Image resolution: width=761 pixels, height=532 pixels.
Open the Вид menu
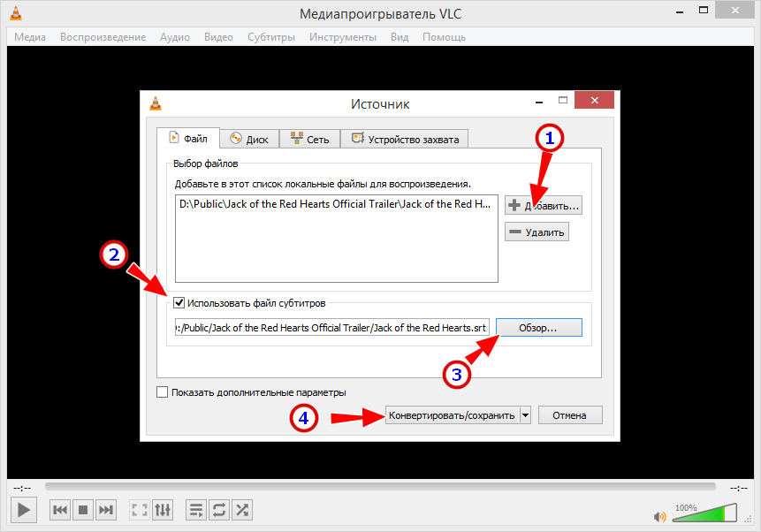click(x=400, y=37)
